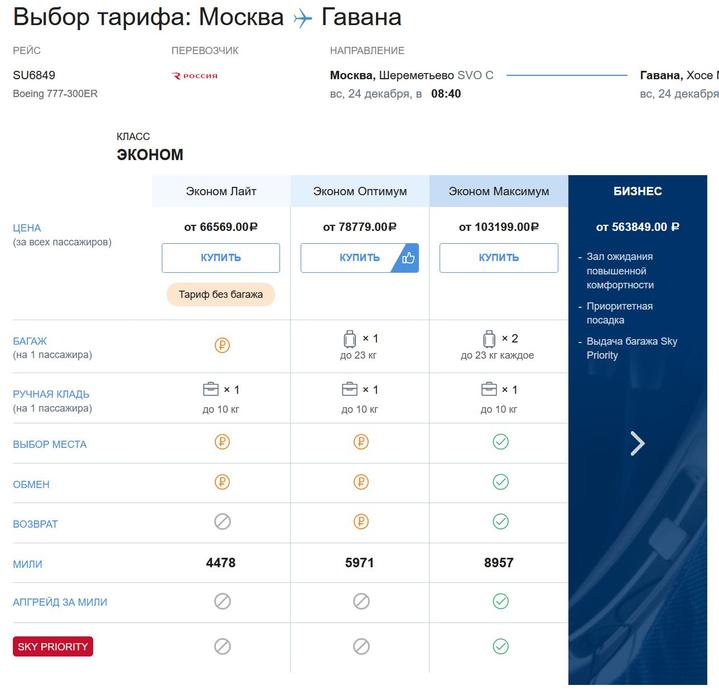The width and height of the screenshot is (719, 700).
Task: Click the SKY PRIORITY green checkmark for Максимум
Action: (500, 646)
